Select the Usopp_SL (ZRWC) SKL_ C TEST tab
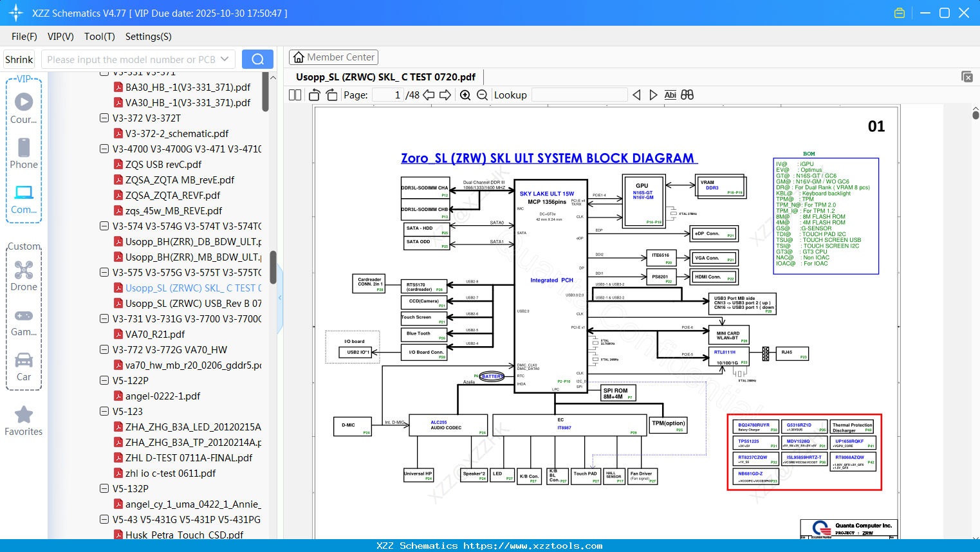The height and width of the screenshot is (552, 980). coord(385,77)
